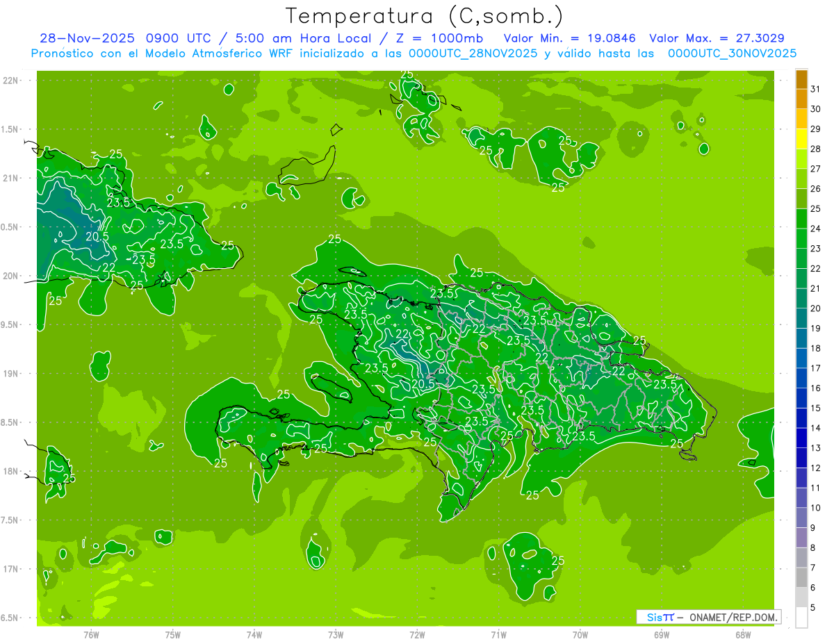Click the 22N latitude axis label
This screenshot has width=834, height=644.
(12, 80)
